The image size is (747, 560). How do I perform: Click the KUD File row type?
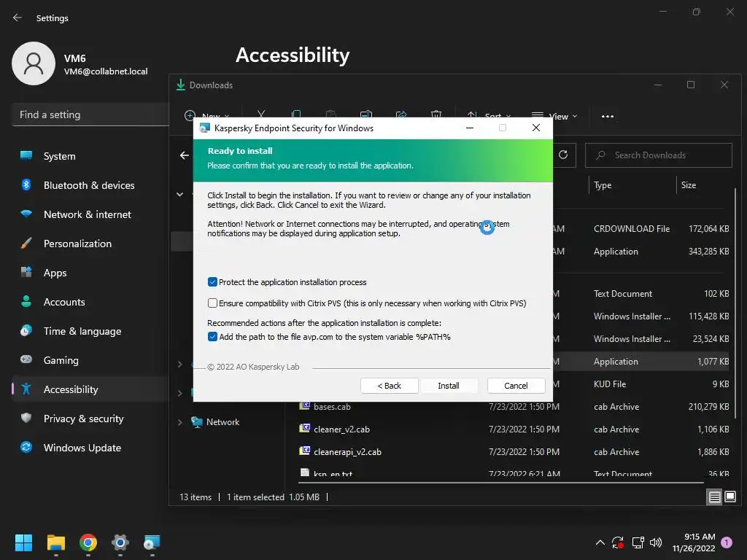tap(610, 384)
